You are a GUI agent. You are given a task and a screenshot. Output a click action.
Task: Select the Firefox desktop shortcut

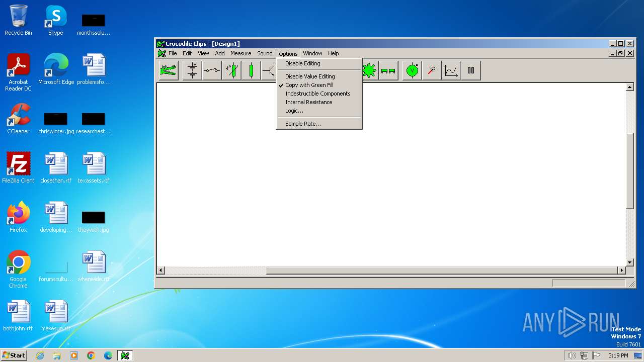tap(18, 217)
